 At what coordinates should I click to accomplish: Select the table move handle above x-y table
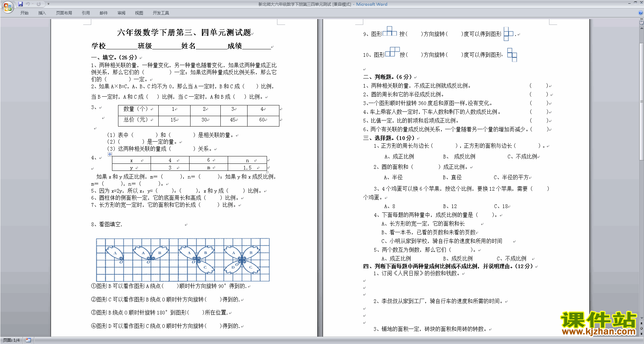(110, 154)
